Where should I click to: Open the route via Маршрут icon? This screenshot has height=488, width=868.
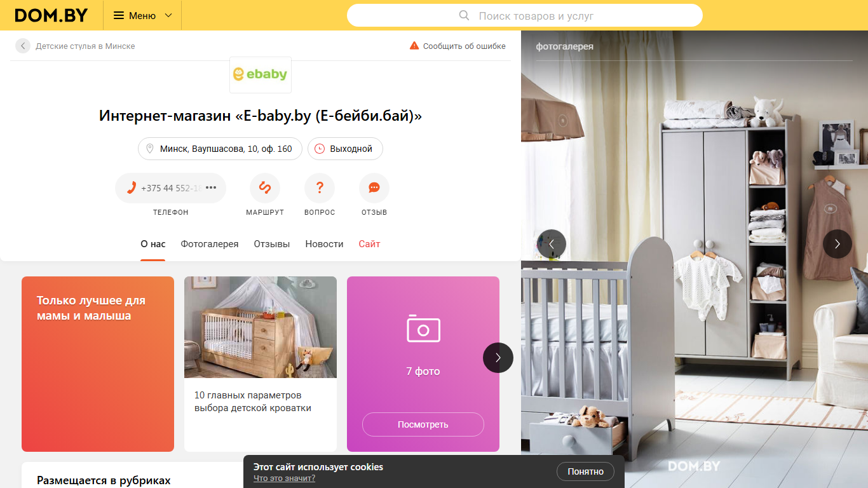(x=265, y=188)
